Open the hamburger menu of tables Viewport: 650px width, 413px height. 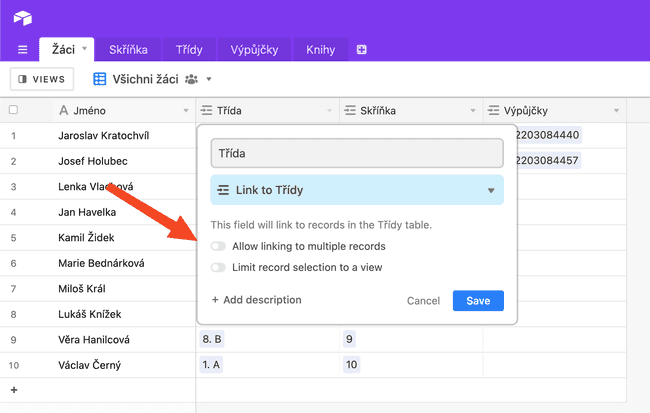(x=23, y=50)
